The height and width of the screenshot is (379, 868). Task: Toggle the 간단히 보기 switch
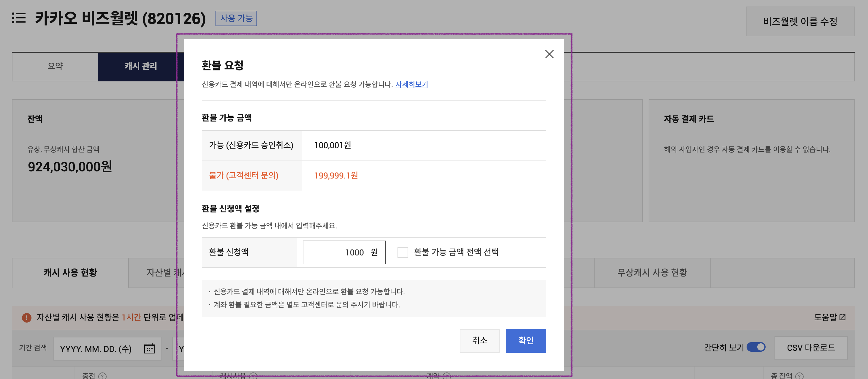[x=756, y=347]
